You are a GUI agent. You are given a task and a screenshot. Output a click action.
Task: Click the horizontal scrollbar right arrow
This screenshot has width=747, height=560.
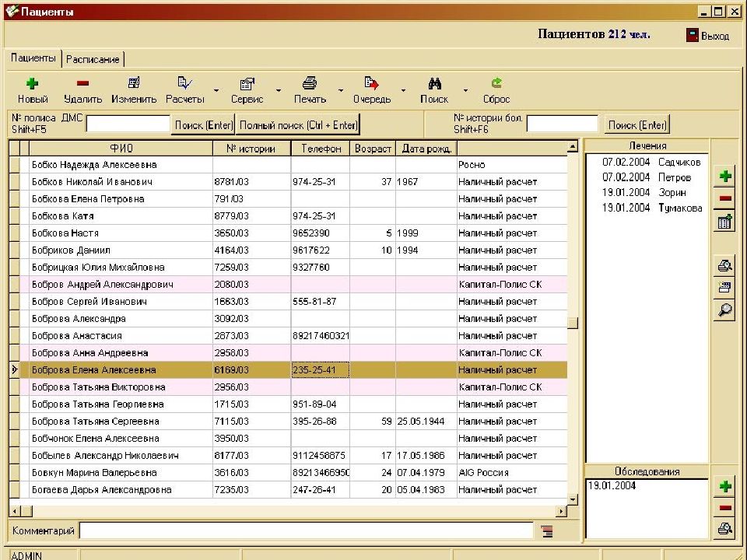point(562,512)
